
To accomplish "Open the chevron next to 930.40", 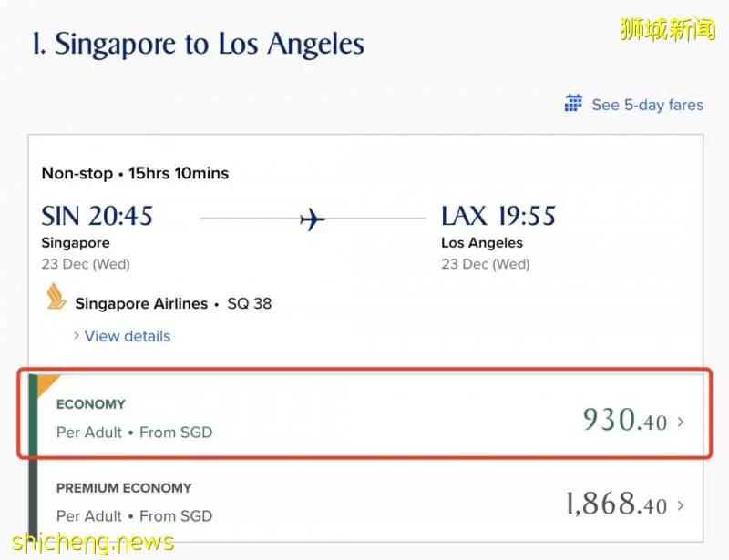I will point(681,422).
